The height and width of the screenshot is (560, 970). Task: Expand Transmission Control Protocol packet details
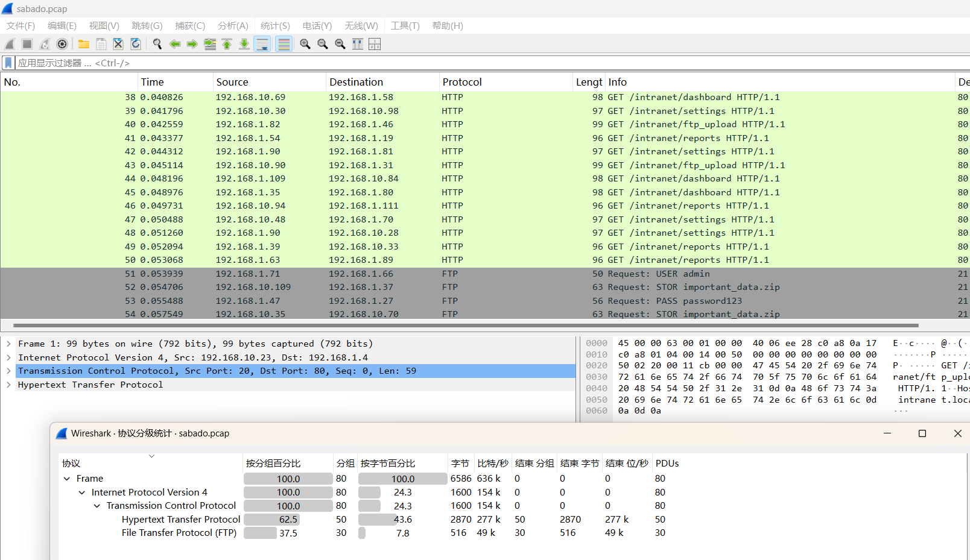pos(8,371)
